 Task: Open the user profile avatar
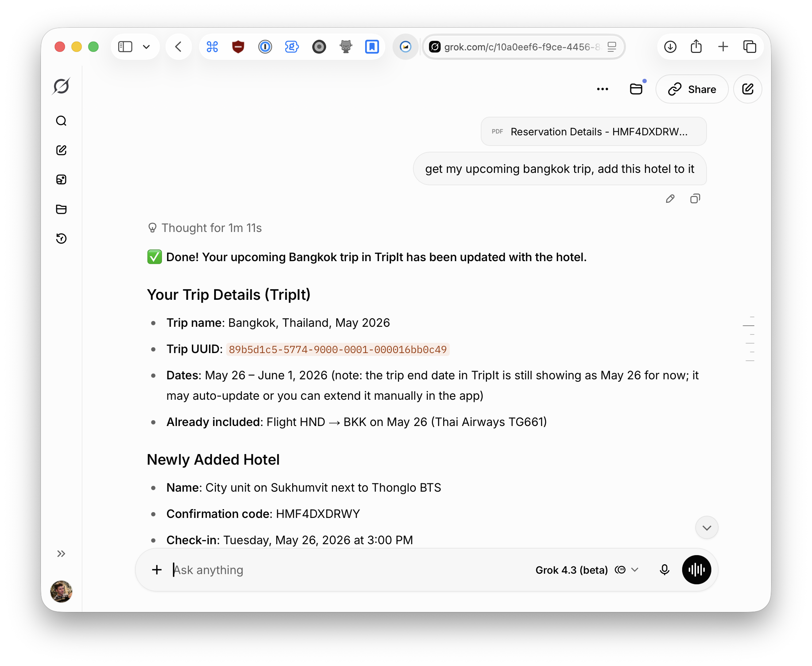[x=61, y=591]
